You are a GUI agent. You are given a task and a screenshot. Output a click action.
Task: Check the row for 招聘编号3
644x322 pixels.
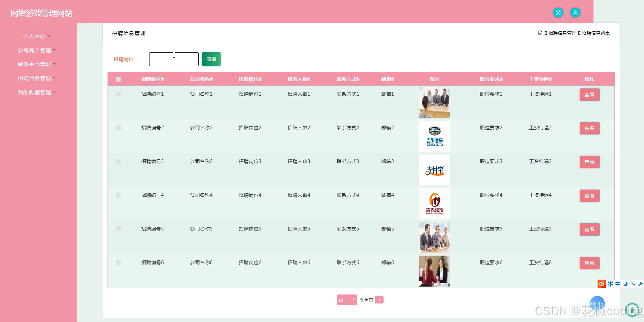pyautogui.click(x=118, y=161)
